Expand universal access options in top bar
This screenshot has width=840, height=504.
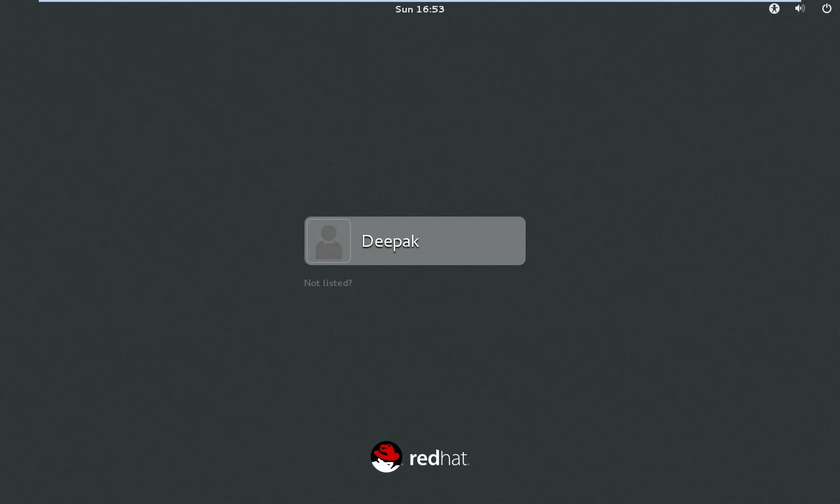click(774, 9)
